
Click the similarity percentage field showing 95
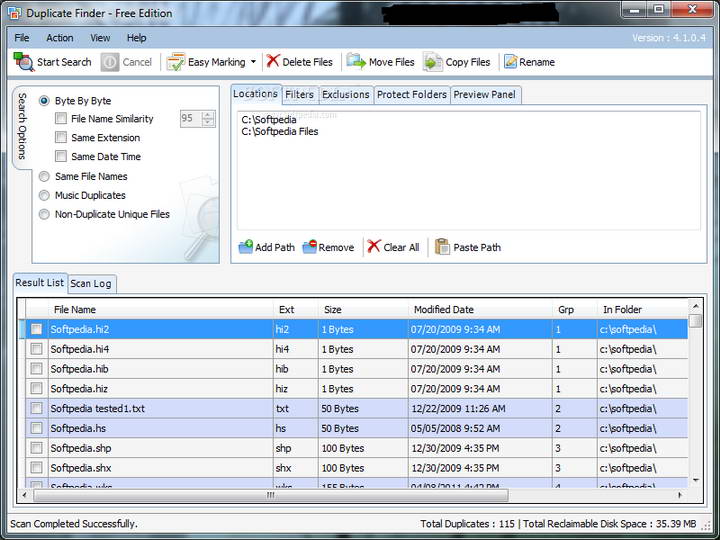(x=191, y=118)
